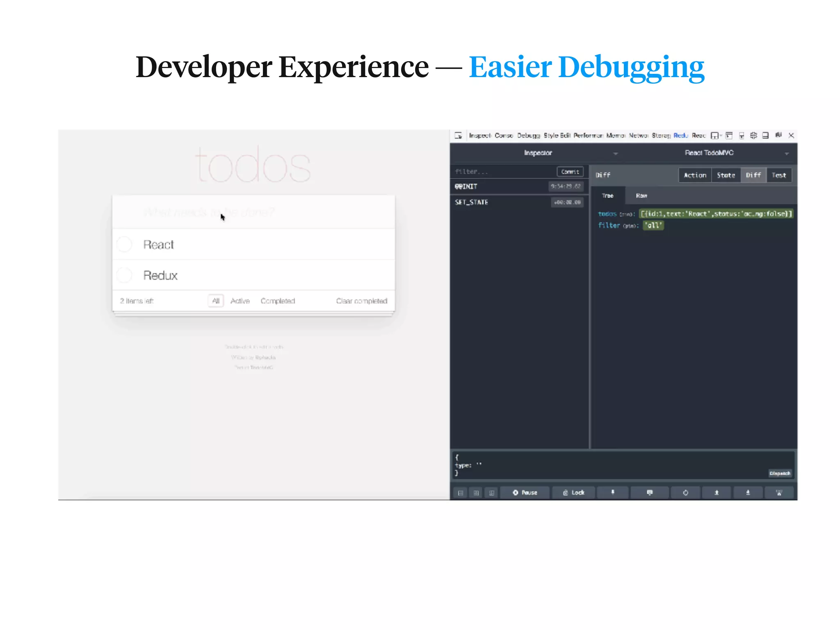Open the Memory devtools tab
Image resolution: width=840 pixels, height=630 pixels.
[616, 135]
